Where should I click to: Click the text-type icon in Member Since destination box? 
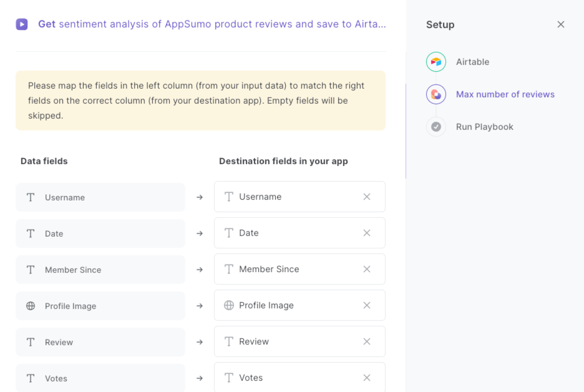[x=229, y=269]
